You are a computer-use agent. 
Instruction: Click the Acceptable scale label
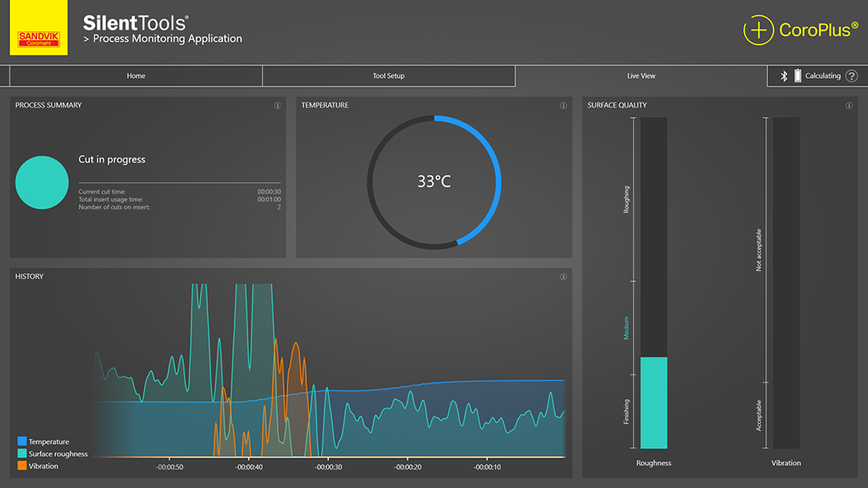point(759,415)
